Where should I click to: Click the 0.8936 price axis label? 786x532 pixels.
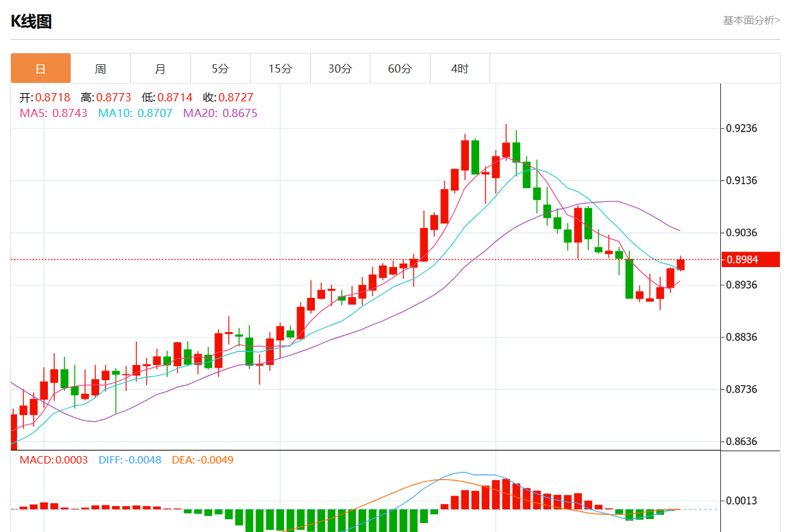point(741,285)
